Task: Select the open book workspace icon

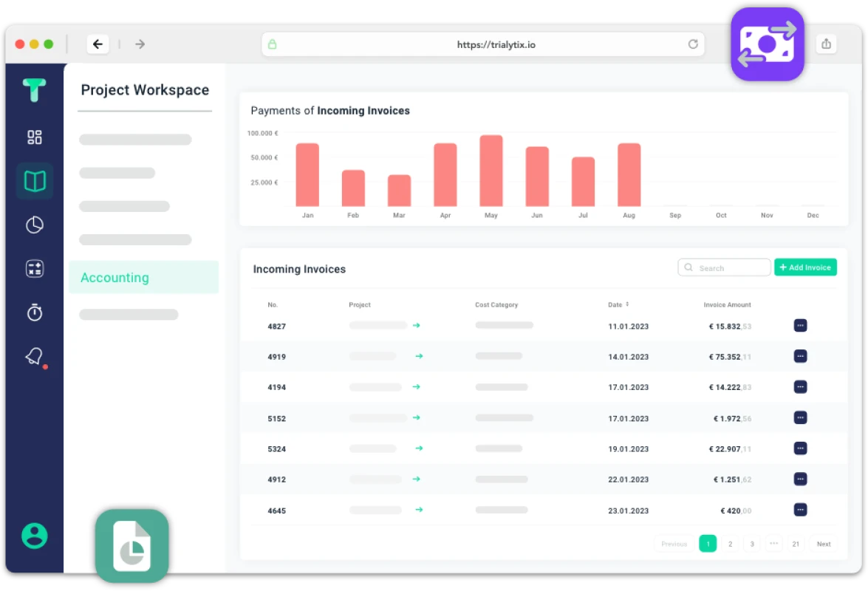Action: click(35, 181)
